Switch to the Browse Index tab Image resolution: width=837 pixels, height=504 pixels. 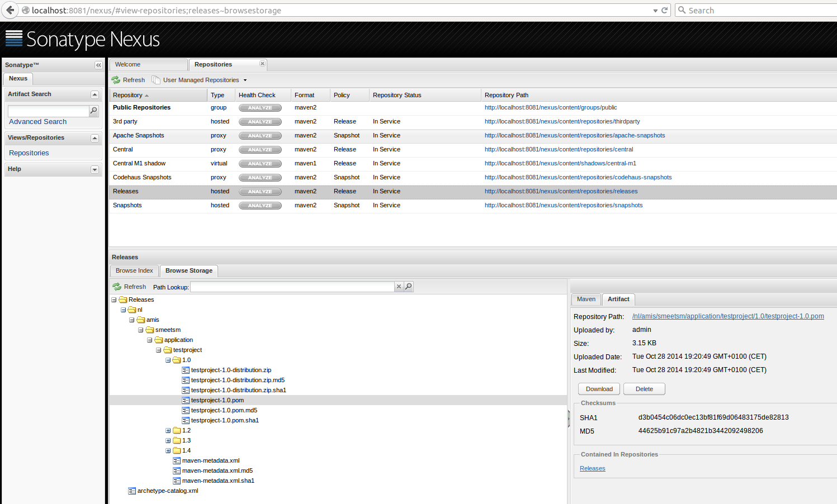[x=134, y=270]
